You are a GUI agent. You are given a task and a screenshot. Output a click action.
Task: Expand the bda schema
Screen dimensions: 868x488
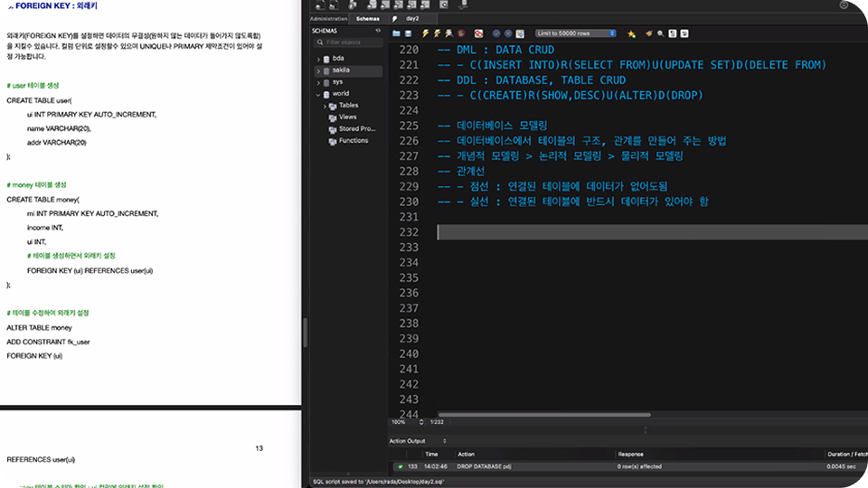click(x=318, y=59)
